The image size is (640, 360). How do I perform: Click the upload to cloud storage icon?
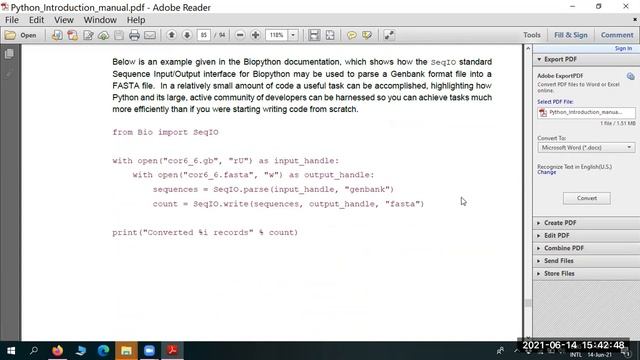(x=103, y=36)
